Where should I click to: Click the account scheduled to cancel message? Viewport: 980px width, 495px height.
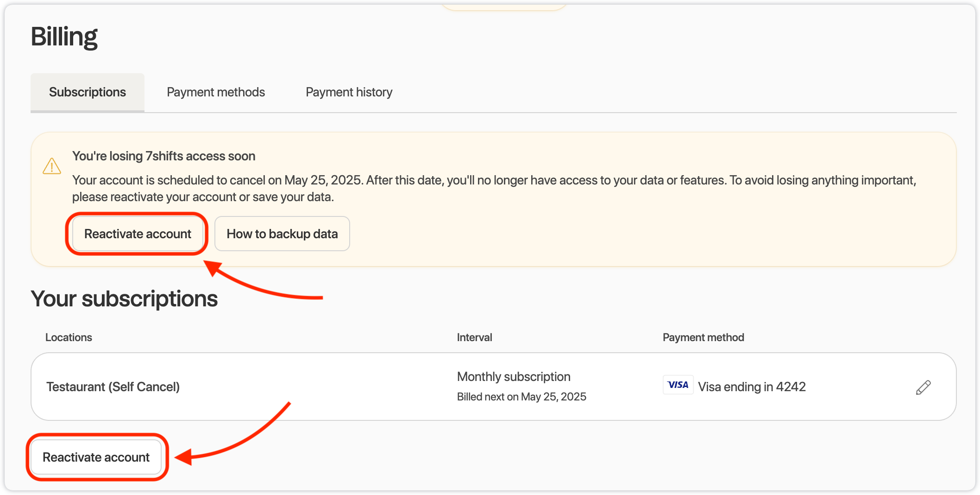[494, 189]
